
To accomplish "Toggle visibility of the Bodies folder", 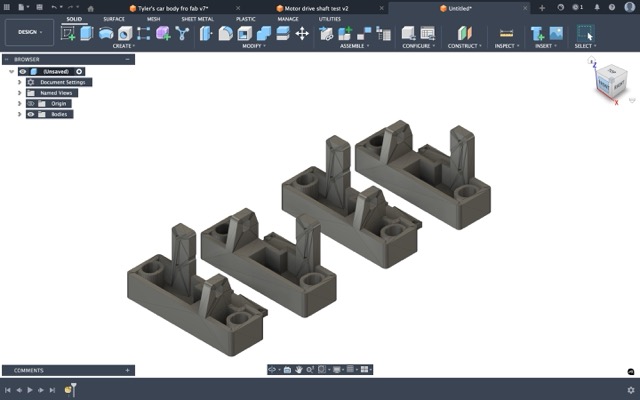I will (x=31, y=114).
